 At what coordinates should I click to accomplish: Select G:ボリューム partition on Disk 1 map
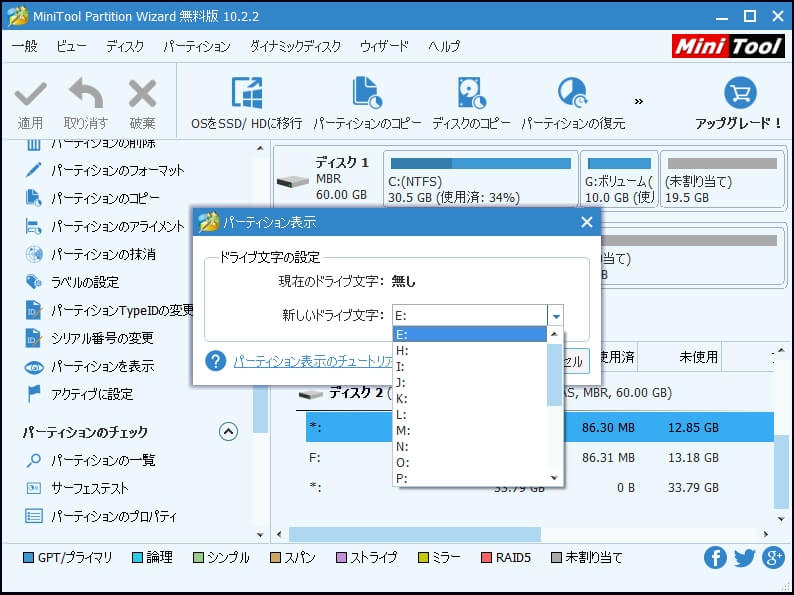[619, 178]
